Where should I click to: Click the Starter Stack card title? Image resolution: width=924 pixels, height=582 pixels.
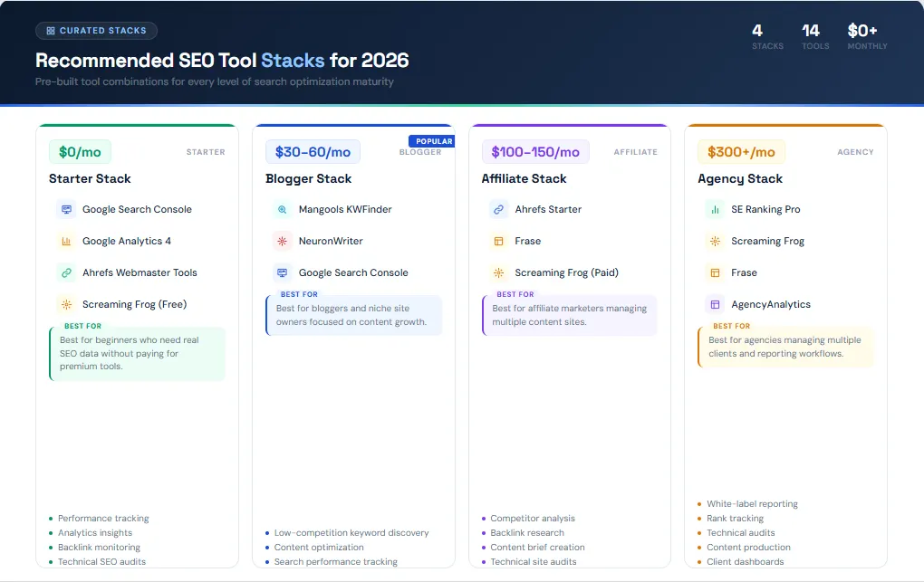pos(90,178)
